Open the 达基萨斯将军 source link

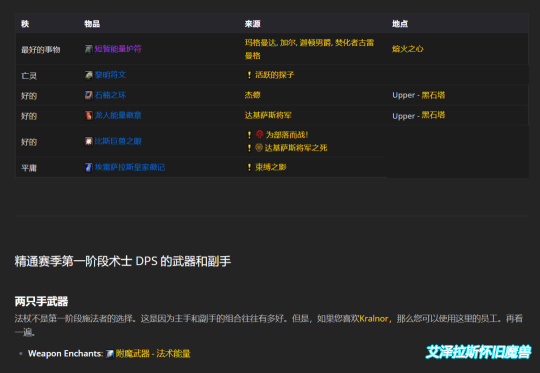tap(268, 115)
